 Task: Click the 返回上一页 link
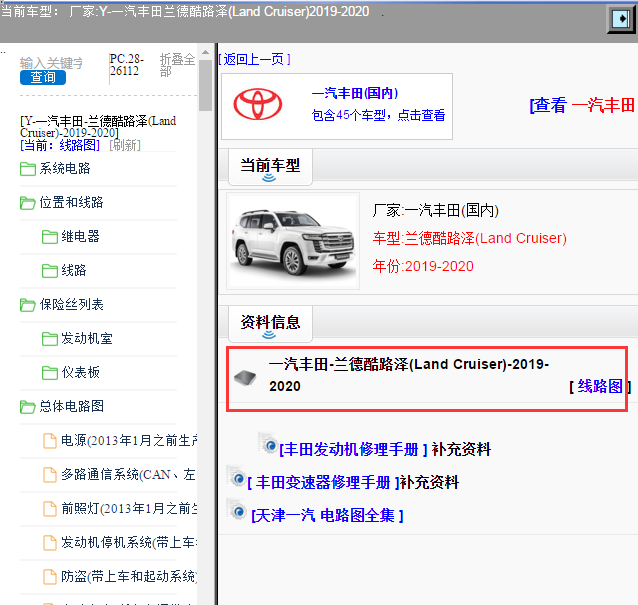point(254,59)
